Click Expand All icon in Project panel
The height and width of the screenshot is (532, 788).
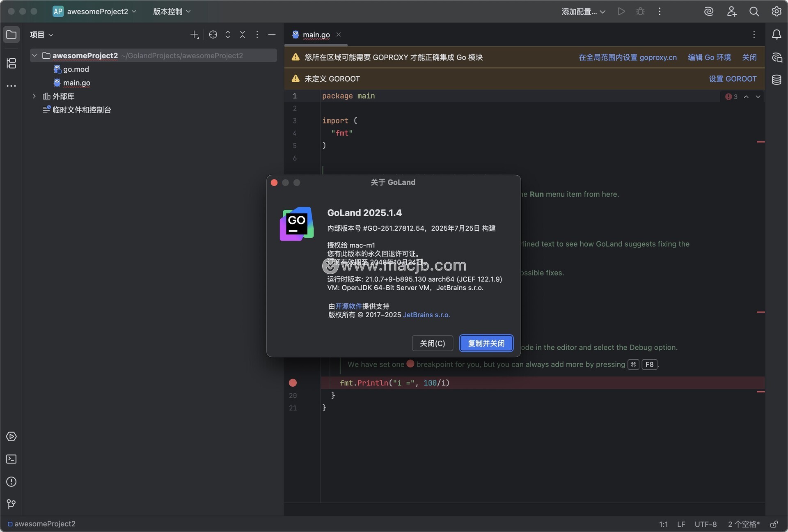tap(228, 34)
